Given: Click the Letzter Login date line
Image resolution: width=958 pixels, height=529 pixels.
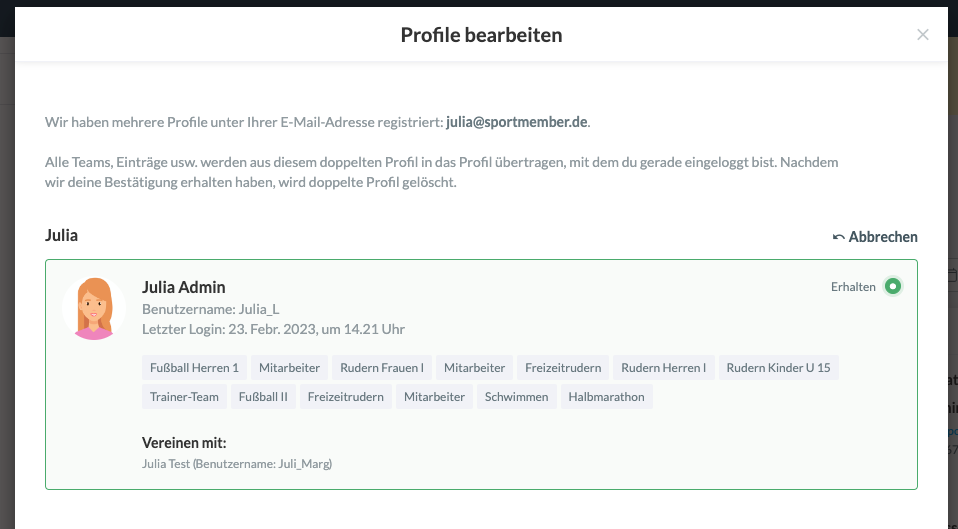Looking at the screenshot, I should 273,329.
